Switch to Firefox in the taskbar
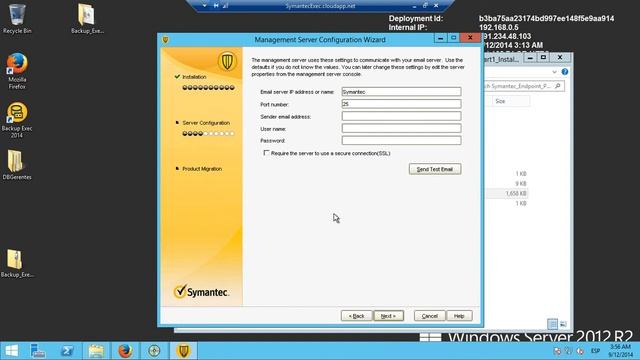 [125, 351]
